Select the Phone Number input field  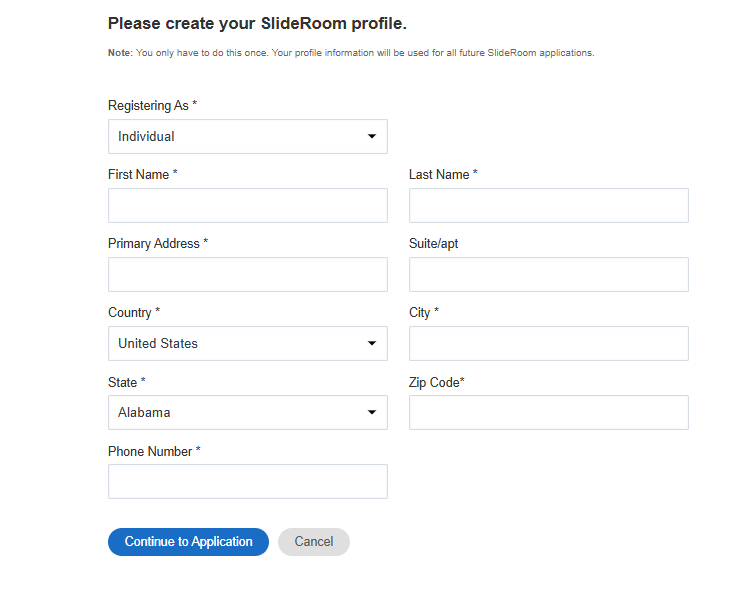pyautogui.click(x=247, y=482)
